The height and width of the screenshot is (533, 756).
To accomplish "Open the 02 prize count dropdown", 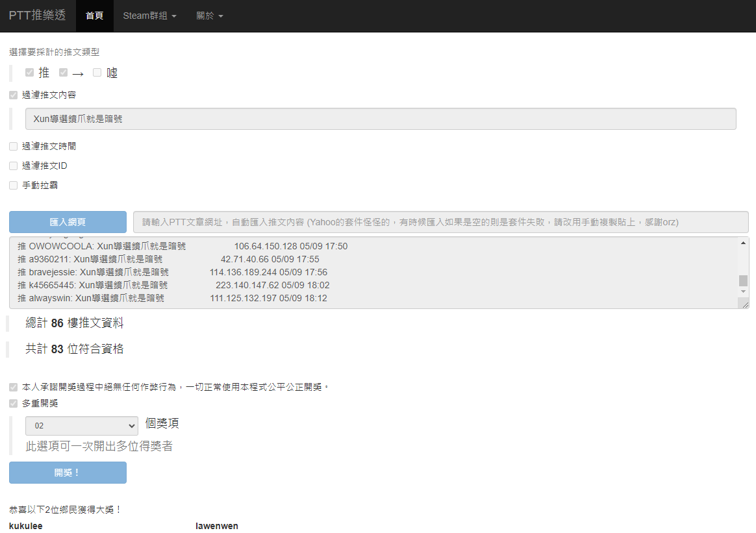I will [x=82, y=426].
